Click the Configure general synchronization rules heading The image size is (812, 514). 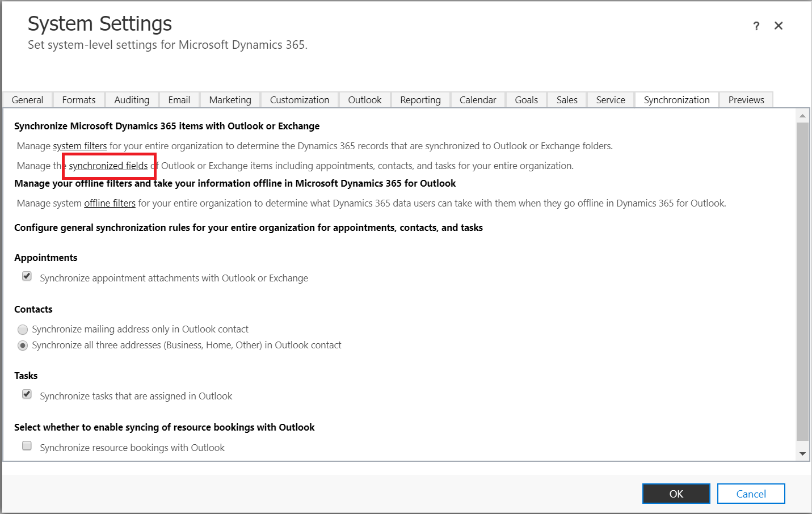click(249, 227)
